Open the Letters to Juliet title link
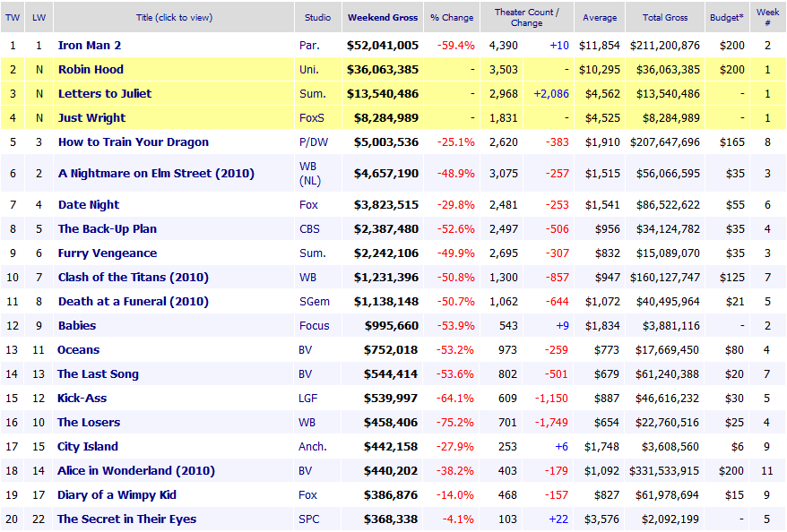 104,93
